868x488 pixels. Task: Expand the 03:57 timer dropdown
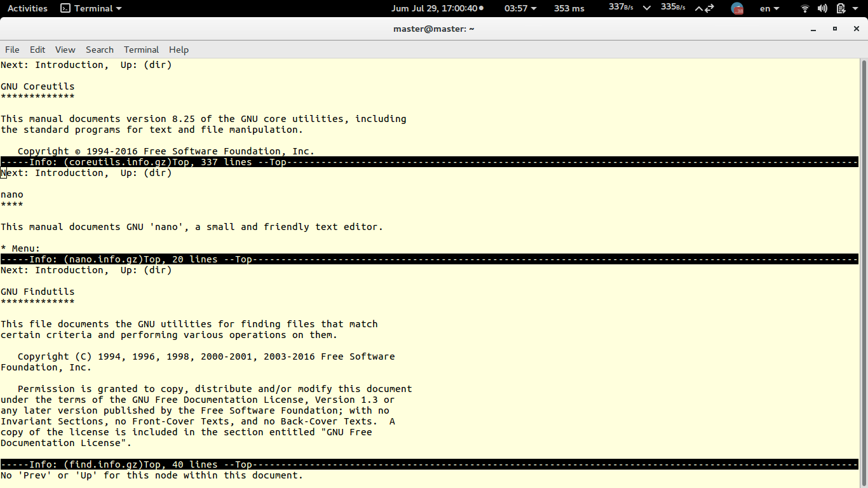tap(520, 8)
